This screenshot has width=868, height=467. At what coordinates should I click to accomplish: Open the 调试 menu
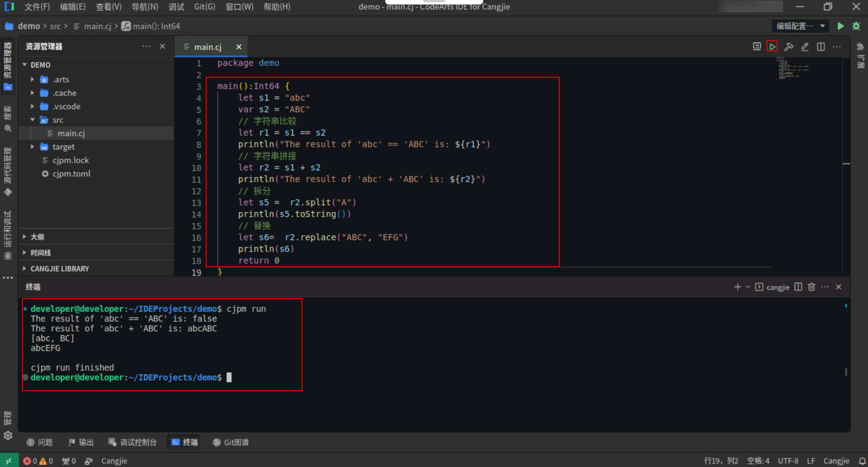(177, 7)
